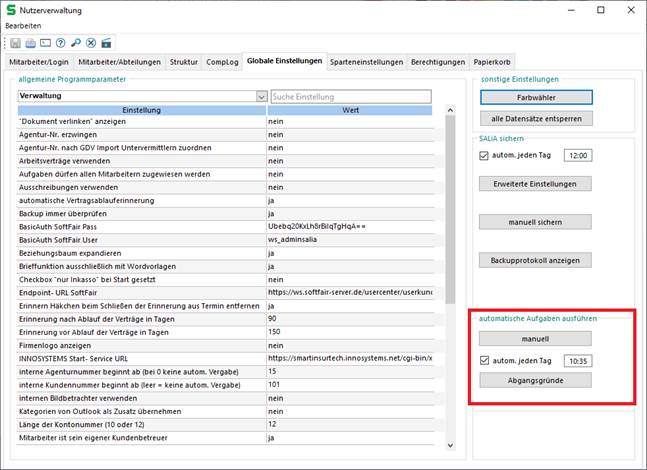Toggle autom. jeden Tag under SALIA sichern
647x470 pixels.
485,156
